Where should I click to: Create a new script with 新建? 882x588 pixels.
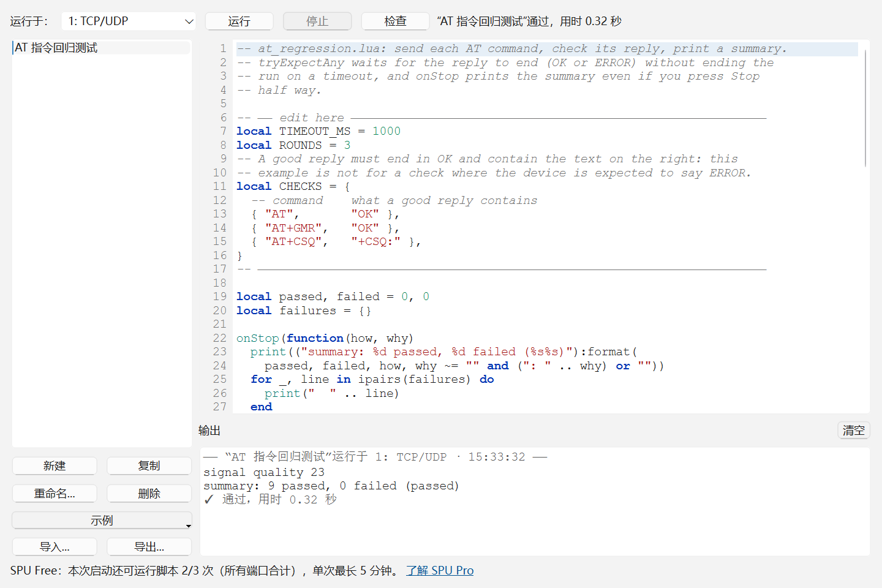(x=55, y=466)
